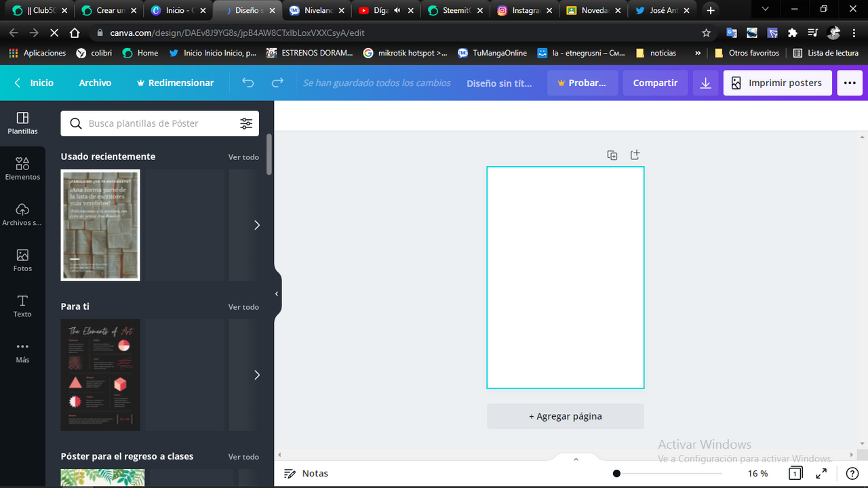Open a new browser tab
Image resolution: width=868 pixels, height=488 pixels.
tap(711, 10)
